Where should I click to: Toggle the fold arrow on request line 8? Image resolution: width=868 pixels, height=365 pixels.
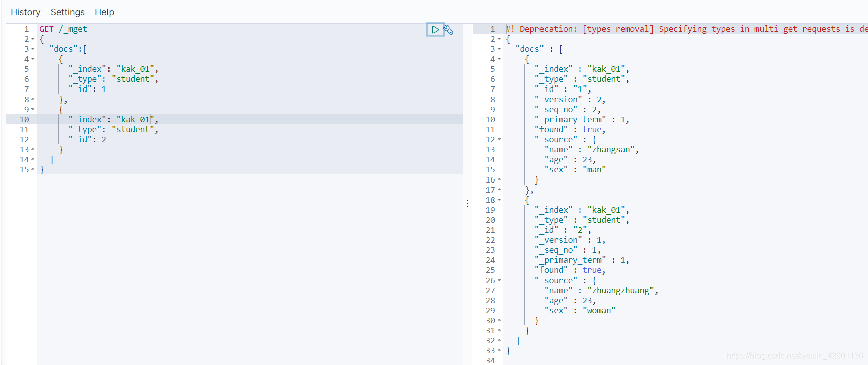pos(33,100)
